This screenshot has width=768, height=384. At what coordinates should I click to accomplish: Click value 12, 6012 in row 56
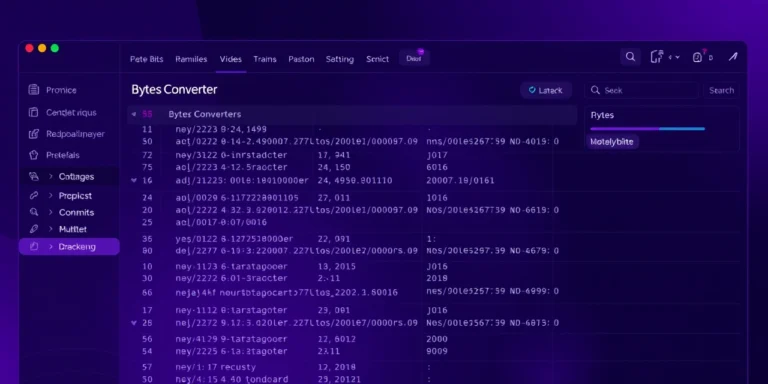click(336, 339)
